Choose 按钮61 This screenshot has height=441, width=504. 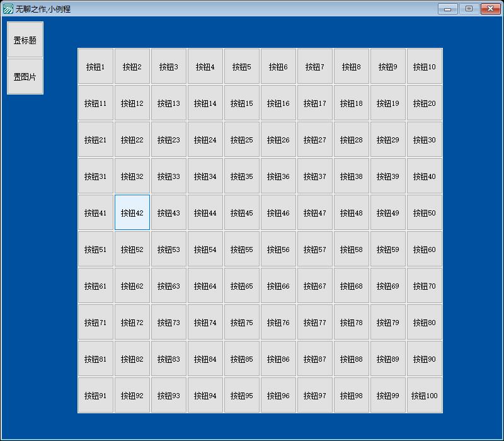(96, 285)
